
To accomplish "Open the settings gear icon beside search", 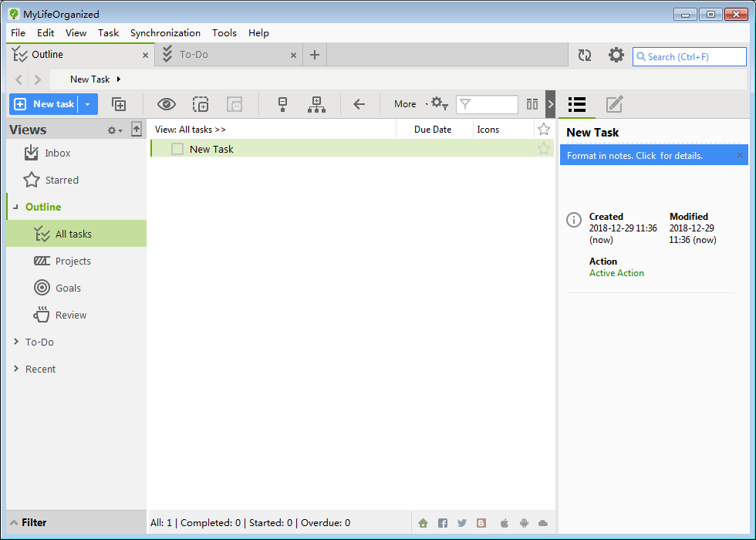I will coord(616,55).
